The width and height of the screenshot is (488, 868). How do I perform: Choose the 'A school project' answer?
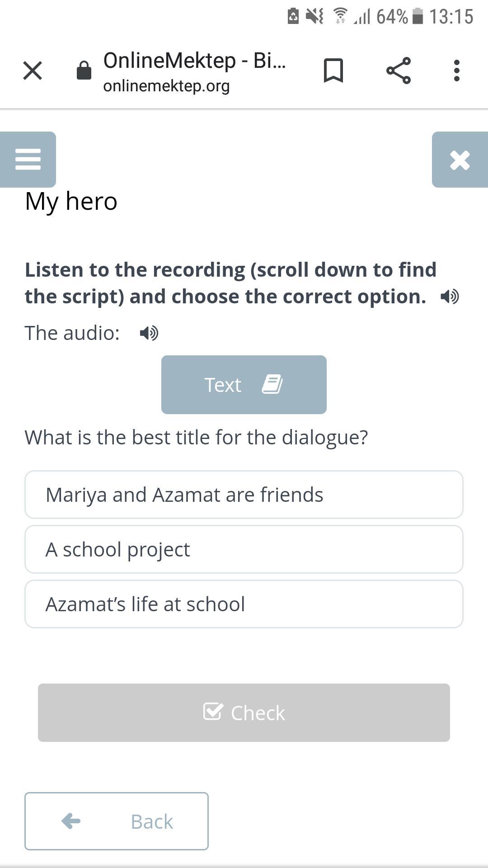pos(244,549)
